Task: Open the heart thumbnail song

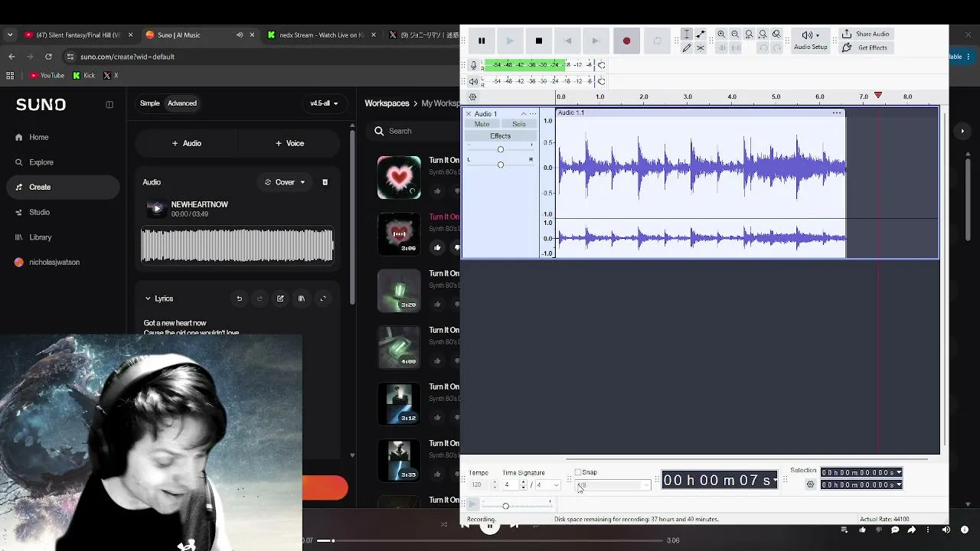Action: point(399,178)
